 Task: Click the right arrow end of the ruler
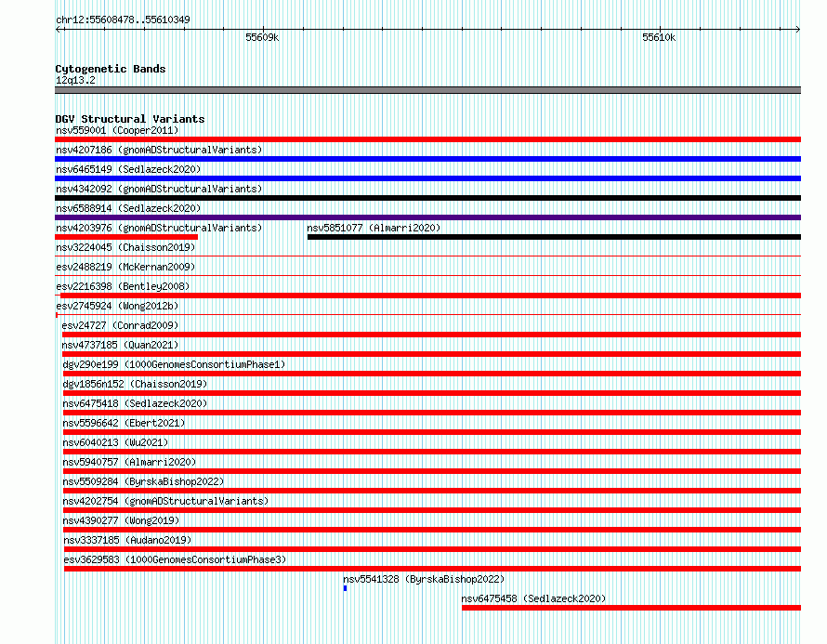point(798,30)
